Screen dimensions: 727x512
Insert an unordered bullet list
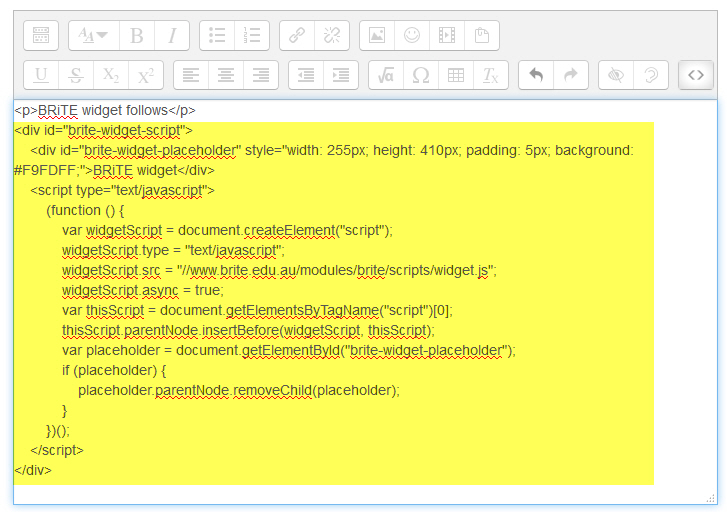coord(217,35)
